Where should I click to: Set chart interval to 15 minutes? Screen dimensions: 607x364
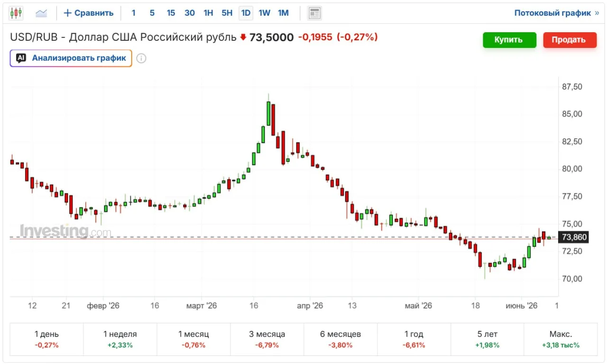point(171,13)
